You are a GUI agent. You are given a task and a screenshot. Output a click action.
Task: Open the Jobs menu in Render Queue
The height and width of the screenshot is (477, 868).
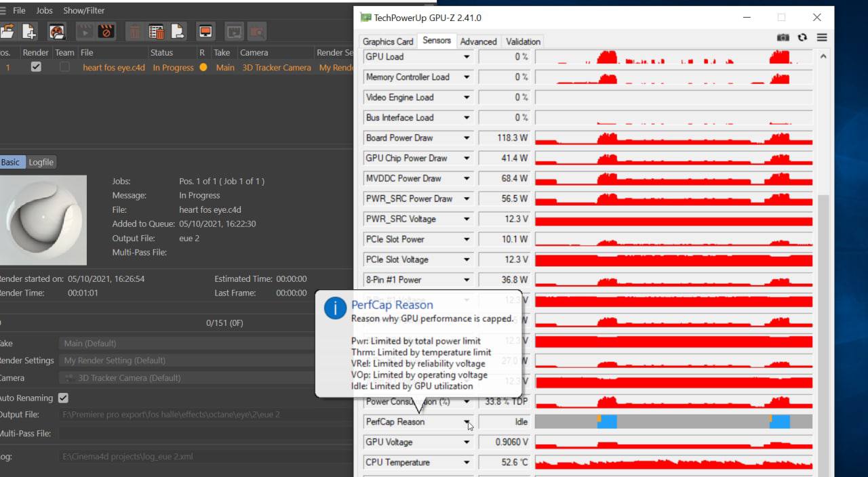coord(44,11)
